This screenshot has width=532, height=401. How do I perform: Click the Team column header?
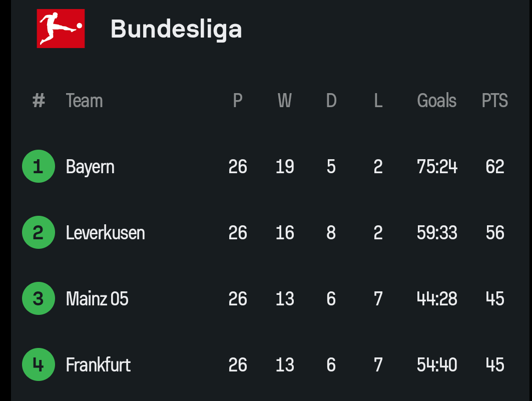tap(84, 101)
